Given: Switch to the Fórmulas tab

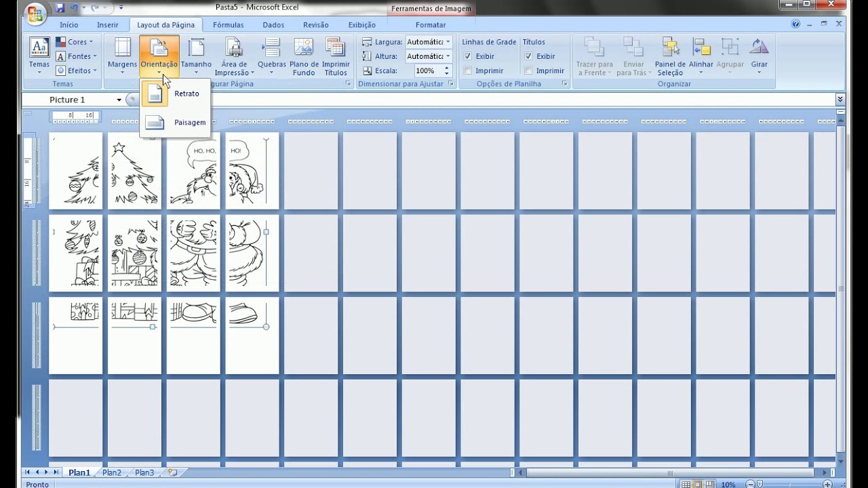Looking at the screenshot, I should tap(228, 24).
